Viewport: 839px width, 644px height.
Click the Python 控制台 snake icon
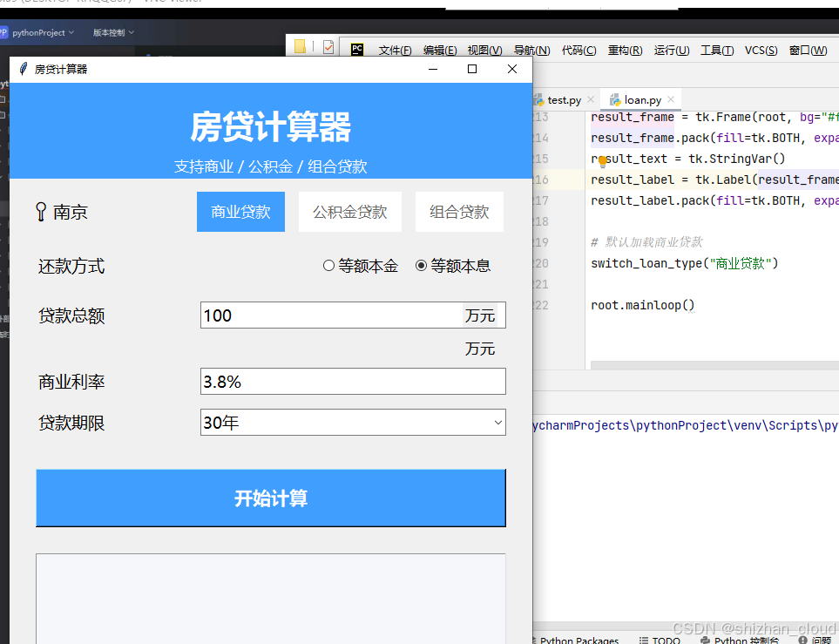tap(705, 641)
